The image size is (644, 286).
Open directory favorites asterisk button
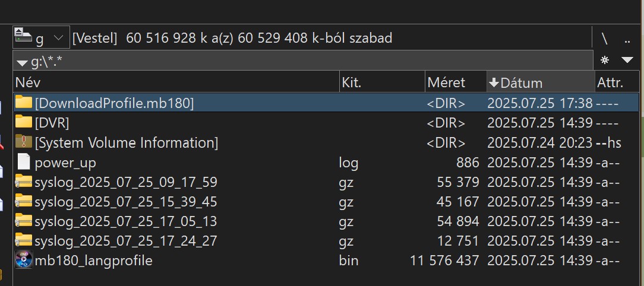tap(605, 61)
